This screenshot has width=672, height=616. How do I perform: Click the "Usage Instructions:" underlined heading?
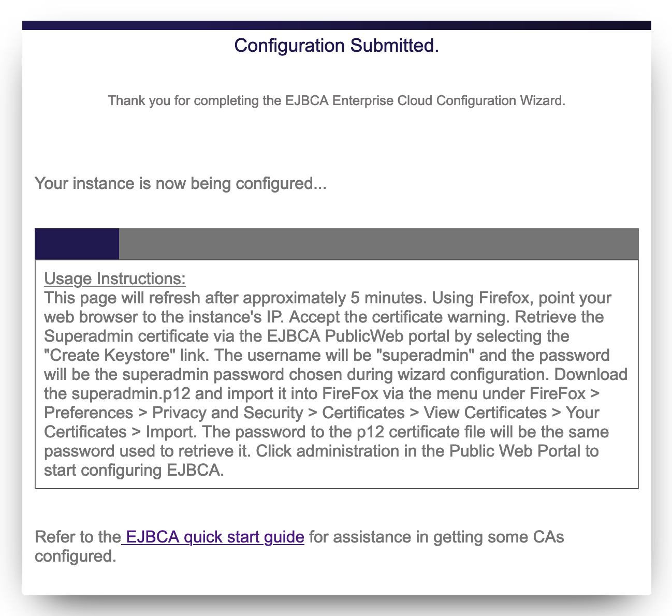point(114,278)
